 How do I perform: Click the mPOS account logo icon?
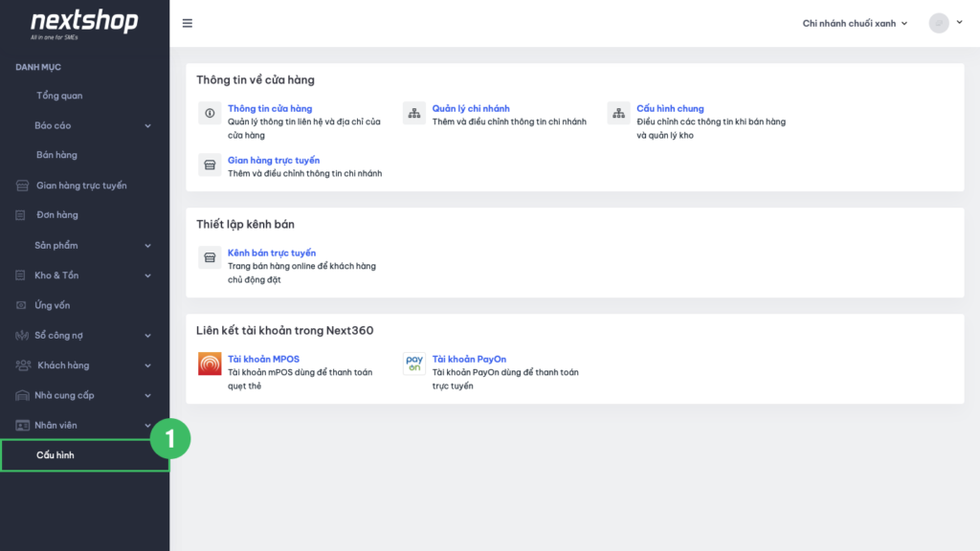tap(210, 364)
